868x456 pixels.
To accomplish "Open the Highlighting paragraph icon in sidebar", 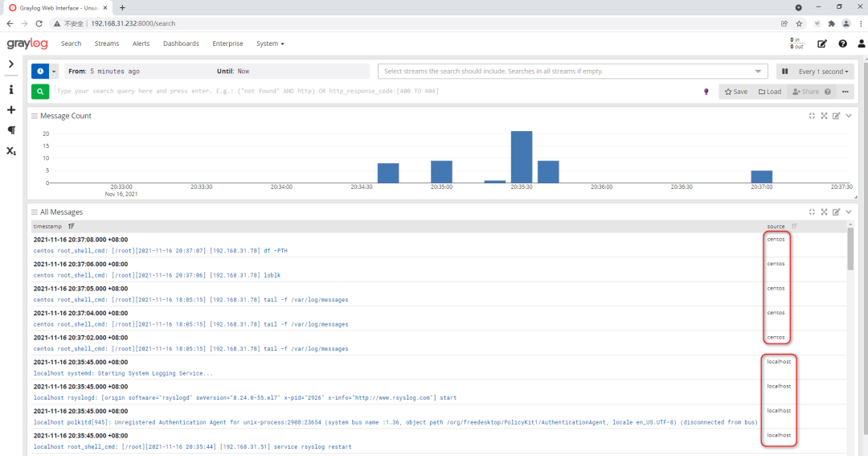I will pos(11,129).
